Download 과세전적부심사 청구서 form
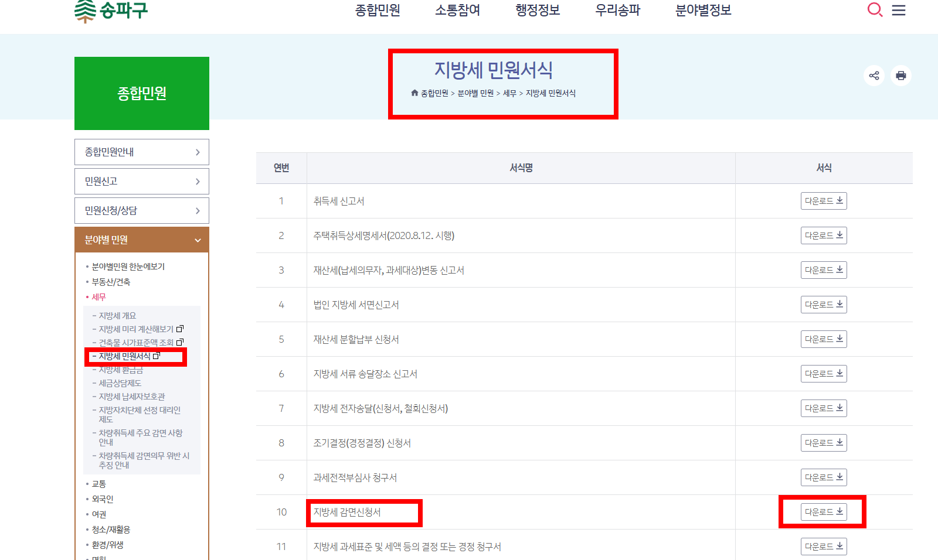The height and width of the screenshot is (560, 938). (824, 477)
